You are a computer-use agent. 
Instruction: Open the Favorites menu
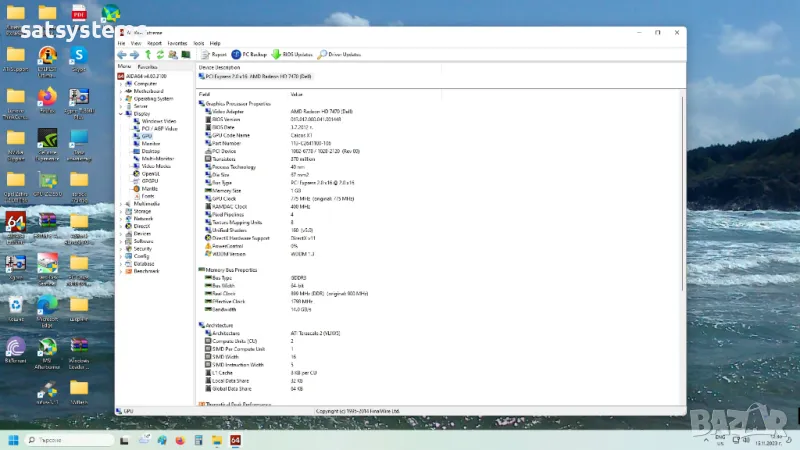tap(177, 43)
